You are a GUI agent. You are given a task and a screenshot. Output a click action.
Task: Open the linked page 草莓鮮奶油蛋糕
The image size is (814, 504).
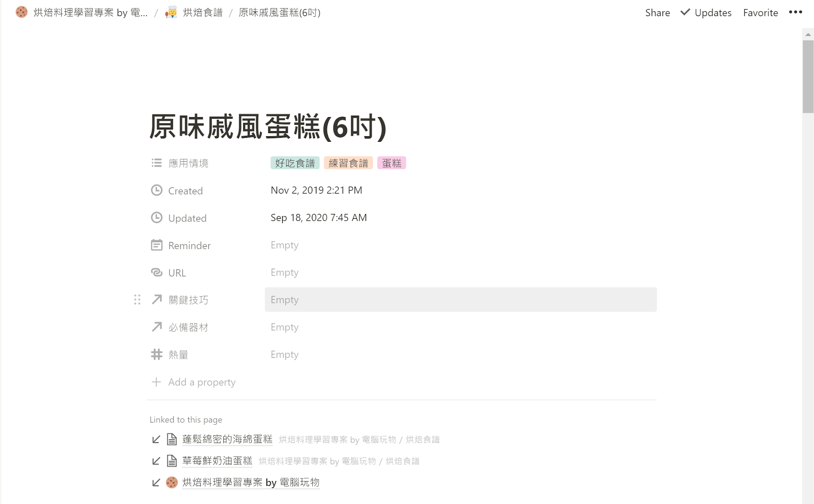pyautogui.click(x=217, y=461)
